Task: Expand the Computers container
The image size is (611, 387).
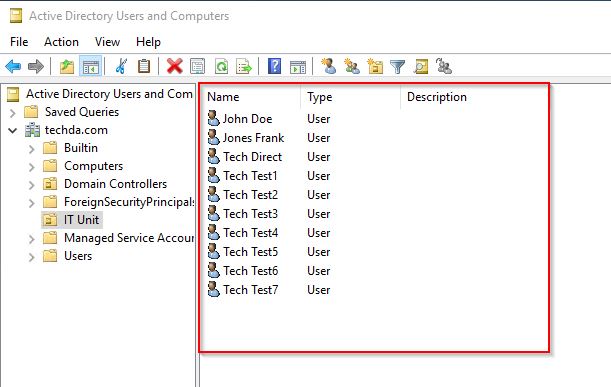Action: point(32,167)
